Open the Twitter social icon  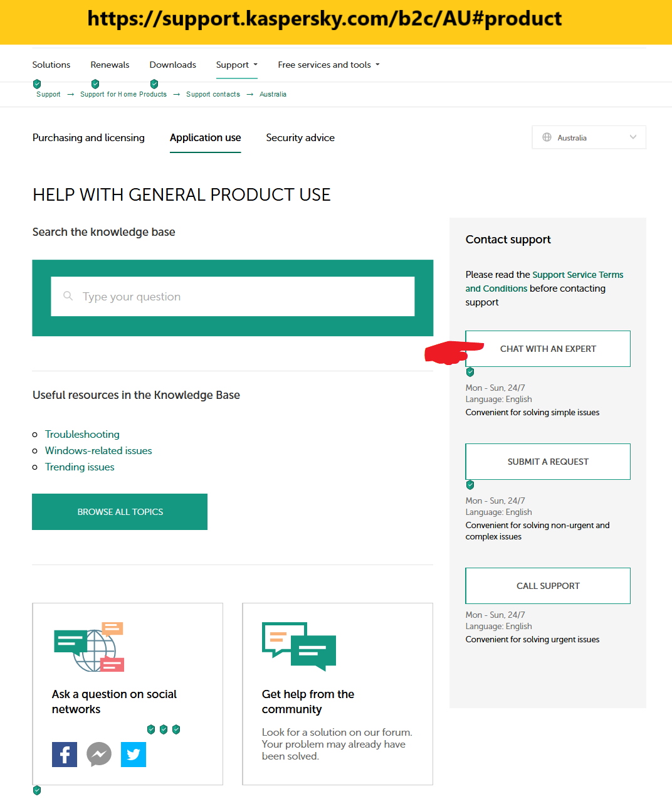134,755
